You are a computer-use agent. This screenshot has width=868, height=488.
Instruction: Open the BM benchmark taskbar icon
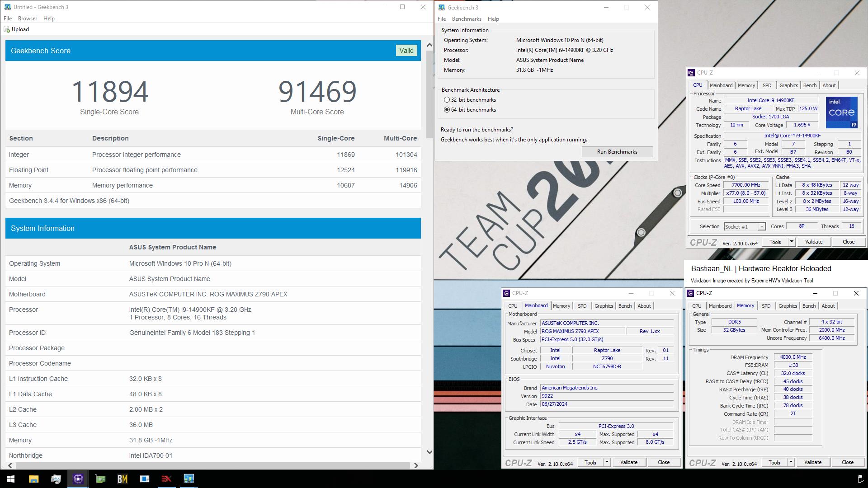pos(122,479)
